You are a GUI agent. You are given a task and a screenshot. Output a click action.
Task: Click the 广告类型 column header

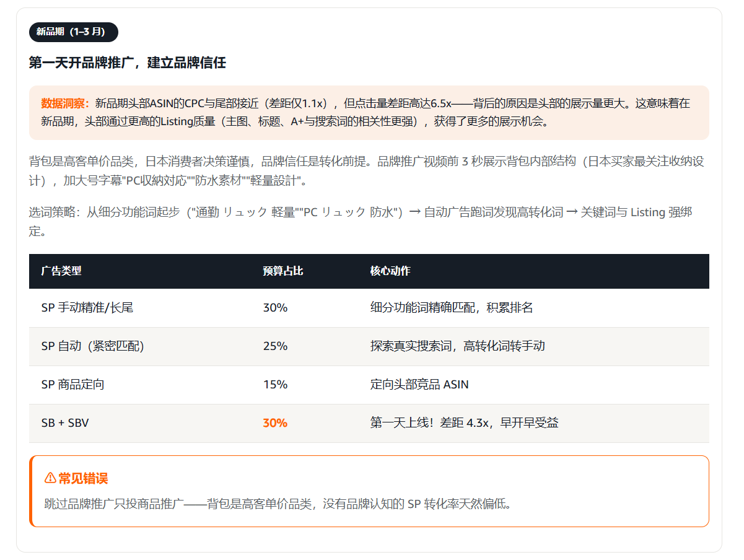tap(61, 271)
